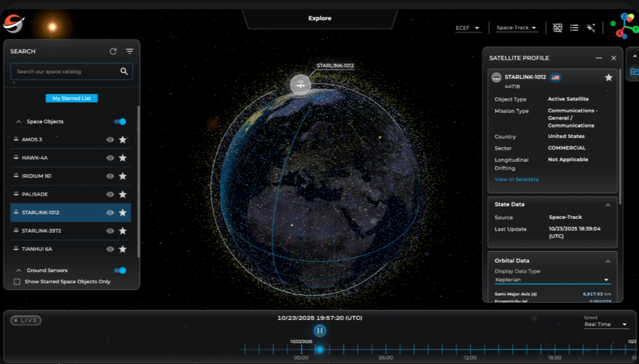Open the search filter options icon

tap(130, 51)
